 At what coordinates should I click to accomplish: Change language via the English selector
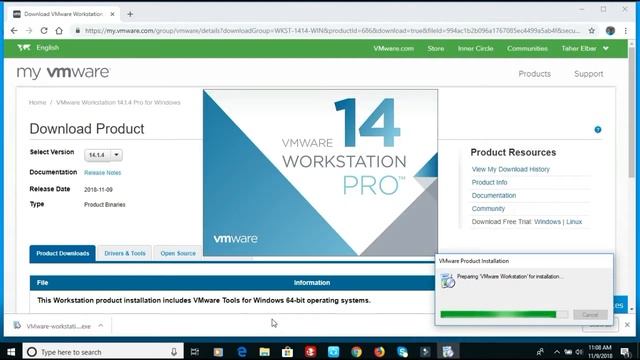(x=38, y=48)
